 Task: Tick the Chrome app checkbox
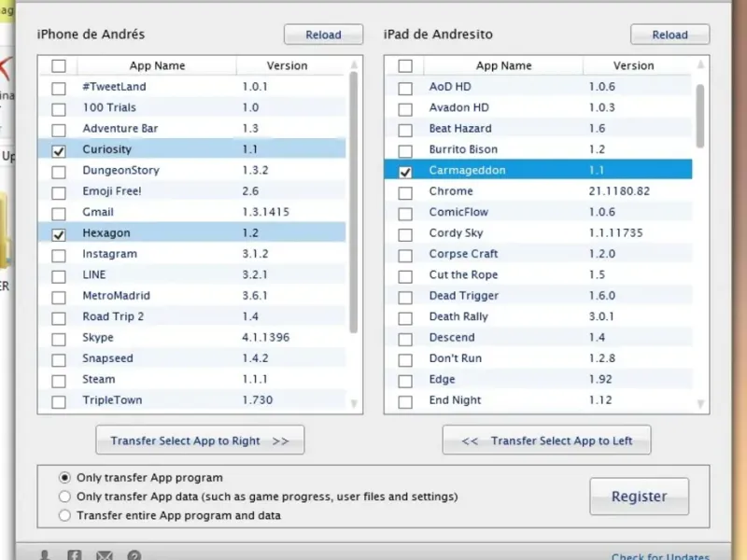click(405, 193)
